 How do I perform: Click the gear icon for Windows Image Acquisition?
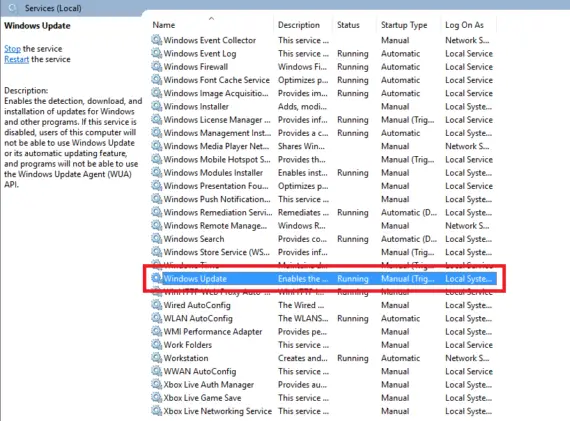[156, 93]
